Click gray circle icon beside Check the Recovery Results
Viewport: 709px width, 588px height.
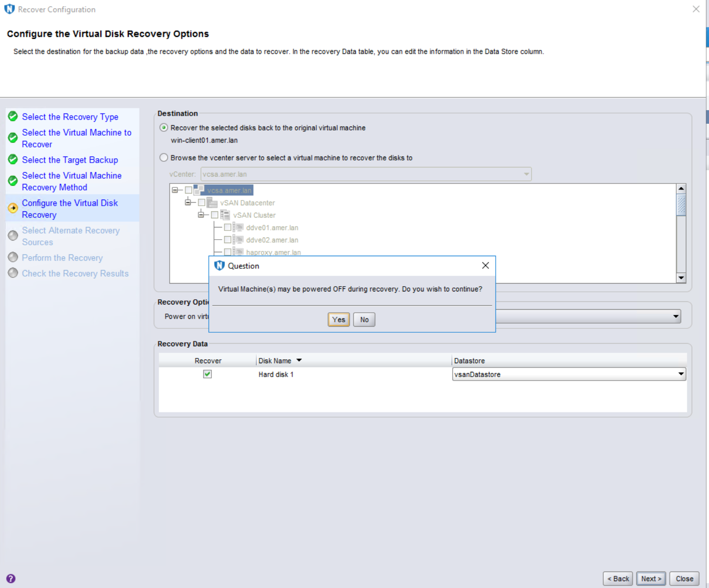13,273
